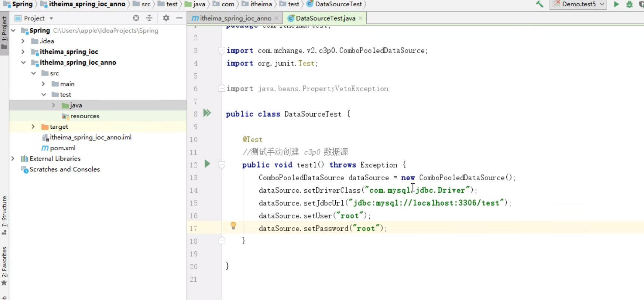Click the Build project hammer icon
Viewport: 644px width, 300px height.
point(539,4)
